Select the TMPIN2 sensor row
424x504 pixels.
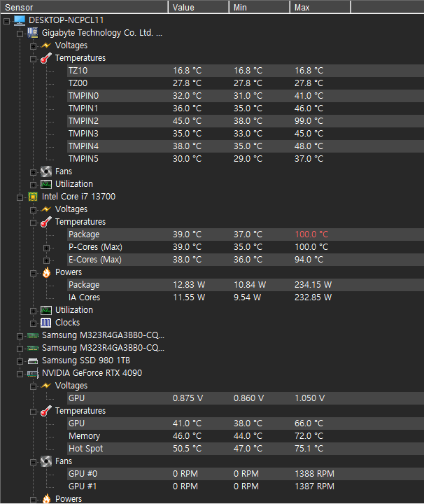click(246, 121)
